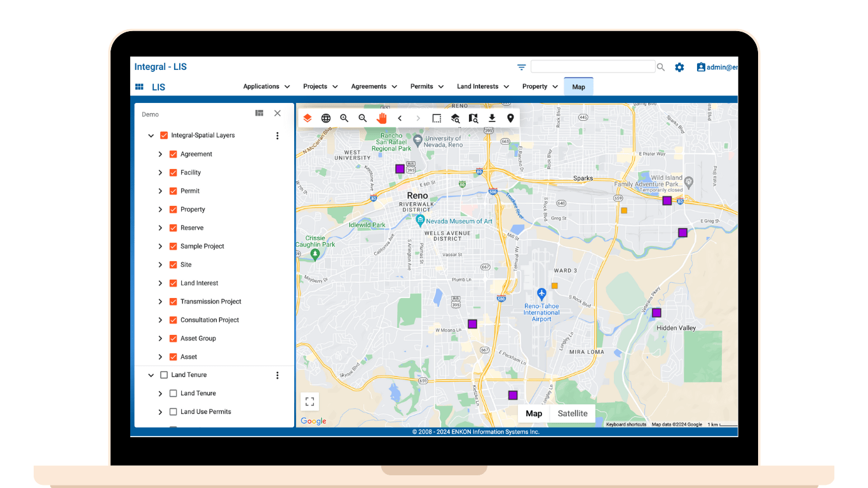Switch to the Map tab
Screen dimensions: 868x488
click(x=578, y=86)
